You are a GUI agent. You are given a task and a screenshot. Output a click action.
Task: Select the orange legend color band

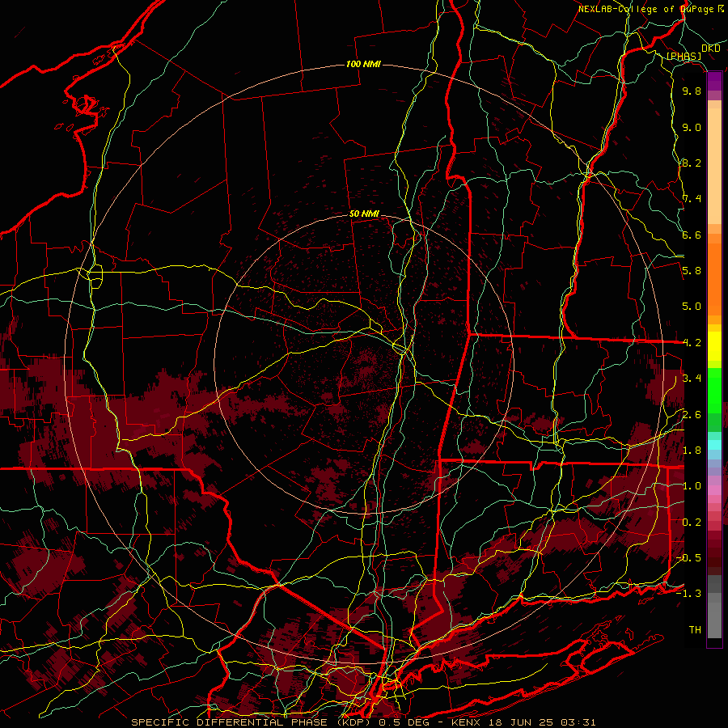tap(714, 278)
